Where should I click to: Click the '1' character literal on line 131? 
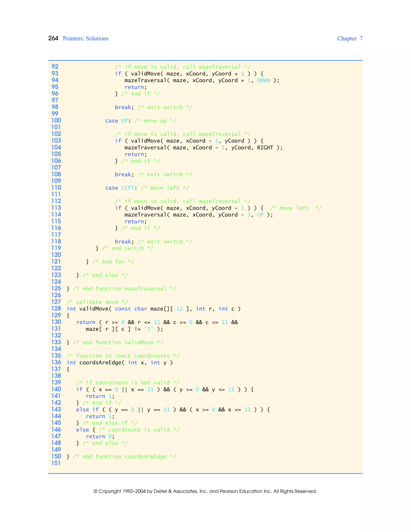[149, 329]
